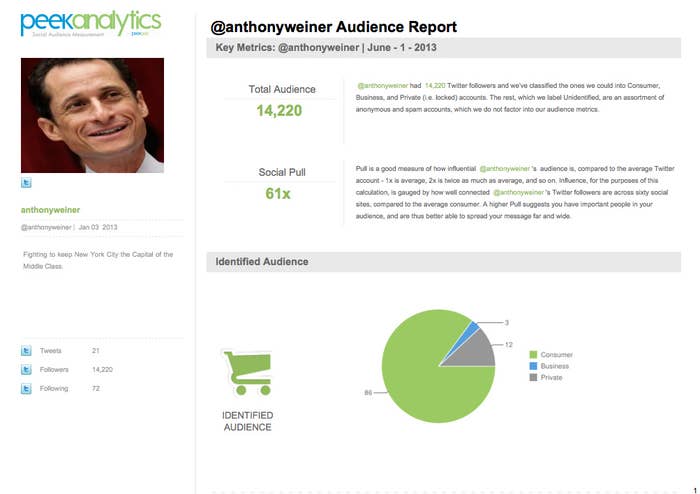Click the Social Pull label
This screenshot has height=494, width=700.
click(x=282, y=172)
